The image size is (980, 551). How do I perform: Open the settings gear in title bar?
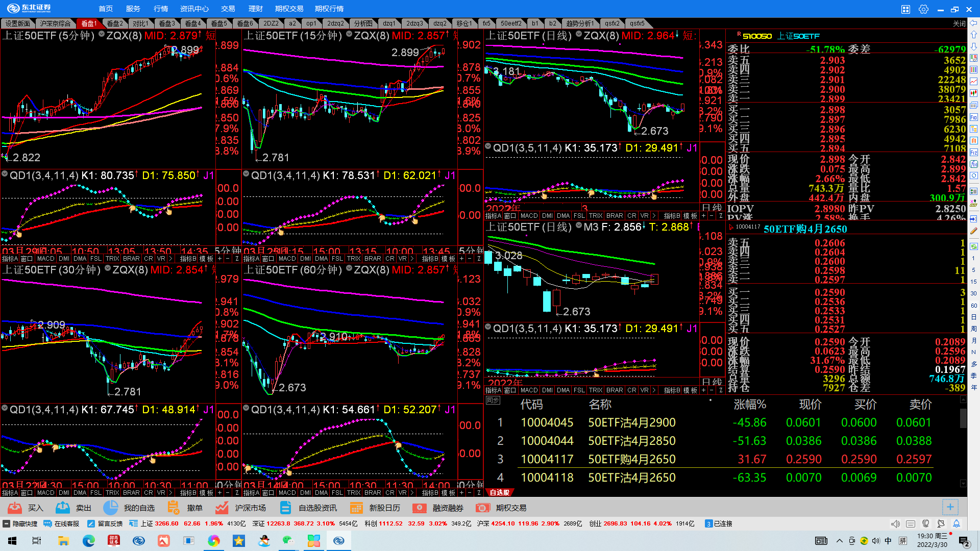pyautogui.click(x=923, y=9)
